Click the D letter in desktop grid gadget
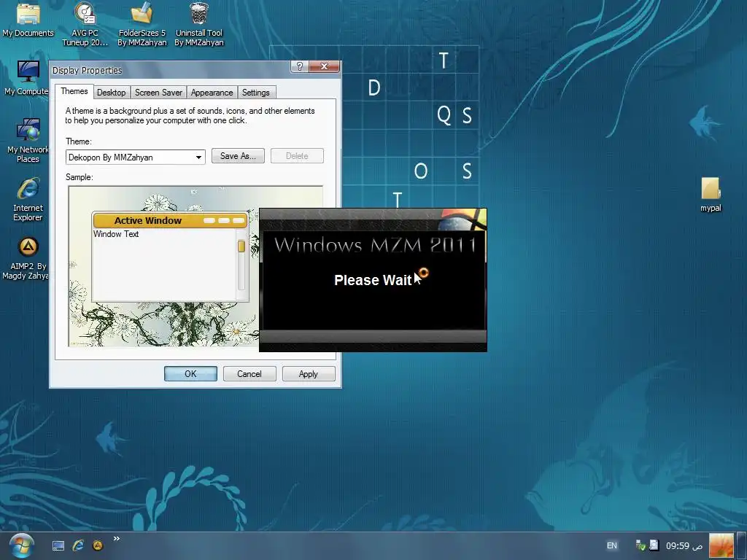Image resolution: width=747 pixels, height=560 pixels. click(374, 88)
